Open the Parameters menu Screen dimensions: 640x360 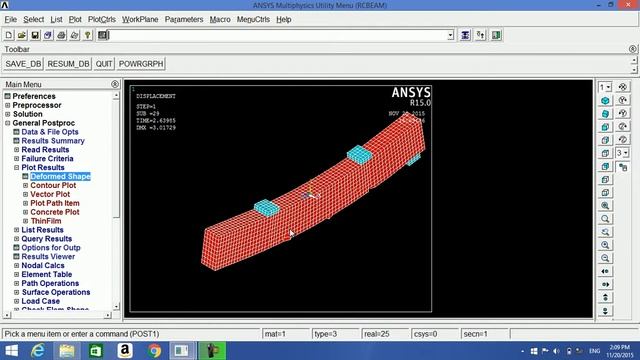point(184,20)
